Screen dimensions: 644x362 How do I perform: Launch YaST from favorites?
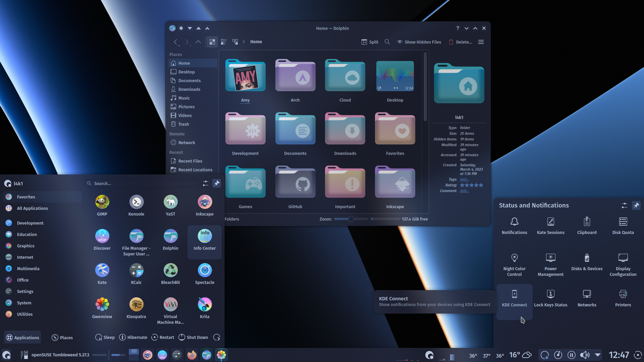click(x=170, y=205)
